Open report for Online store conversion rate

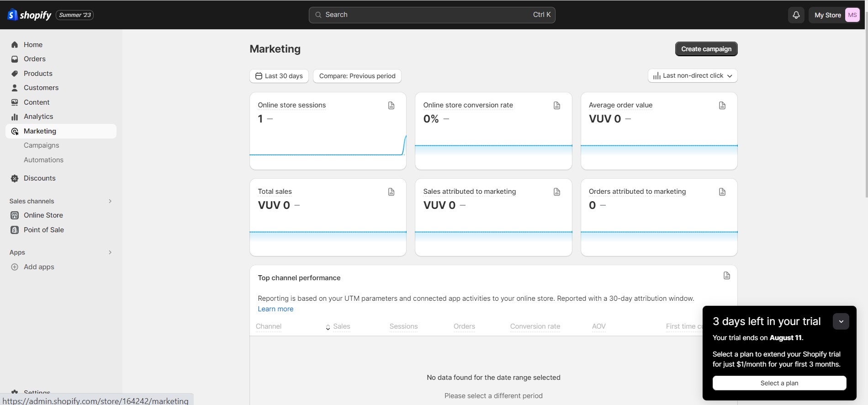tap(556, 106)
